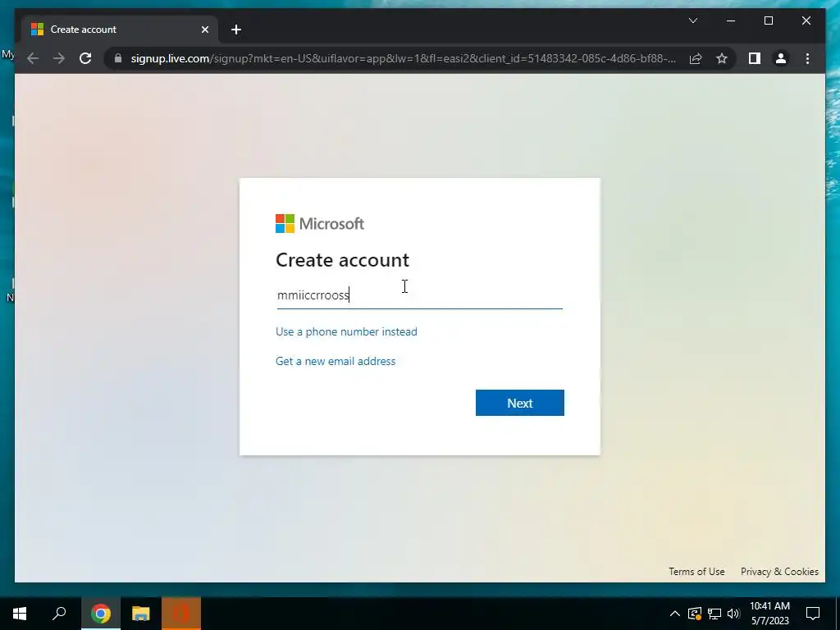Open Privacy & Cookies link
The image size is (840, 630).
(x=779, y=572)
